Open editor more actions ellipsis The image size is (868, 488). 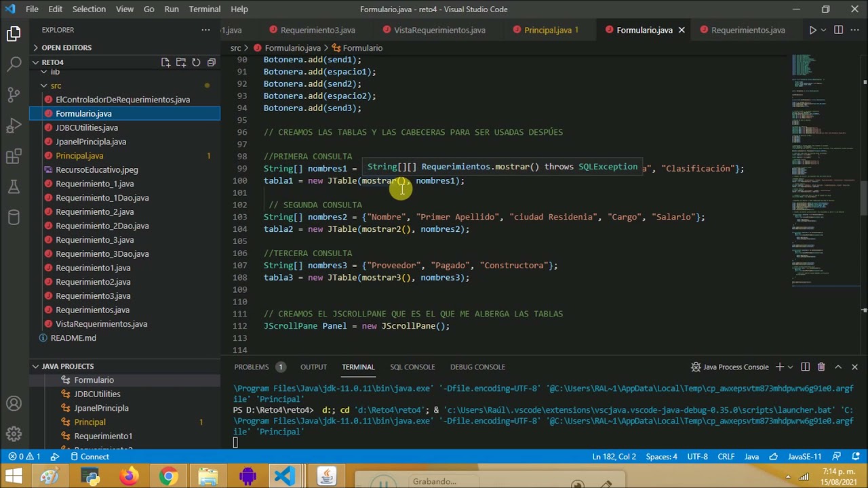pyautogui.click(x=854, y=30)
